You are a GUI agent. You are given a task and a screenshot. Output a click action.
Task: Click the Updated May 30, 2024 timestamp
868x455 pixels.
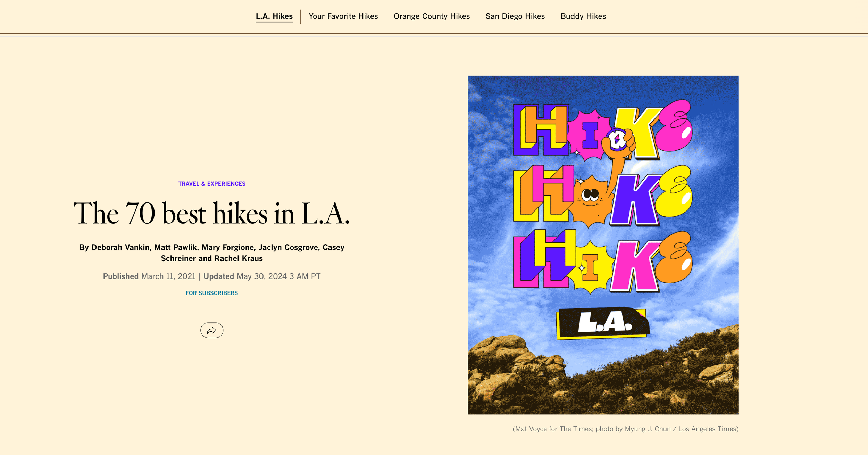[262, 276]
